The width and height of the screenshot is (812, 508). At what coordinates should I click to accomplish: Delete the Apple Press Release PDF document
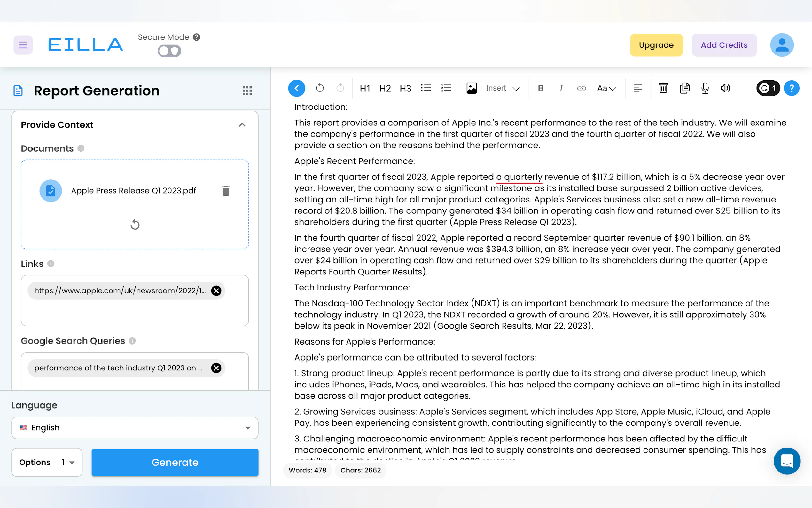(226, 191)
